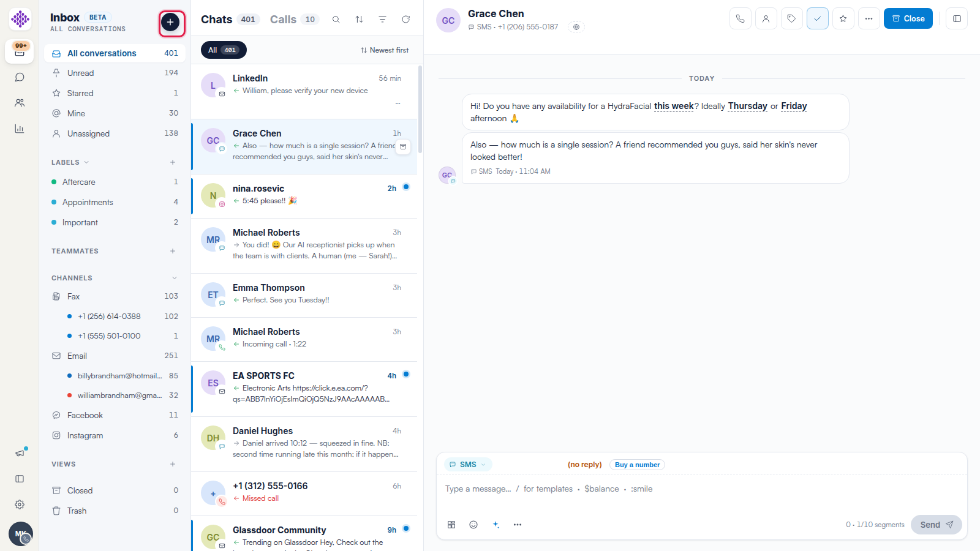The width and height of the screenshot is (980, 551).
Task: Close the Grace Chen conversation
Action: pos(908,18)
